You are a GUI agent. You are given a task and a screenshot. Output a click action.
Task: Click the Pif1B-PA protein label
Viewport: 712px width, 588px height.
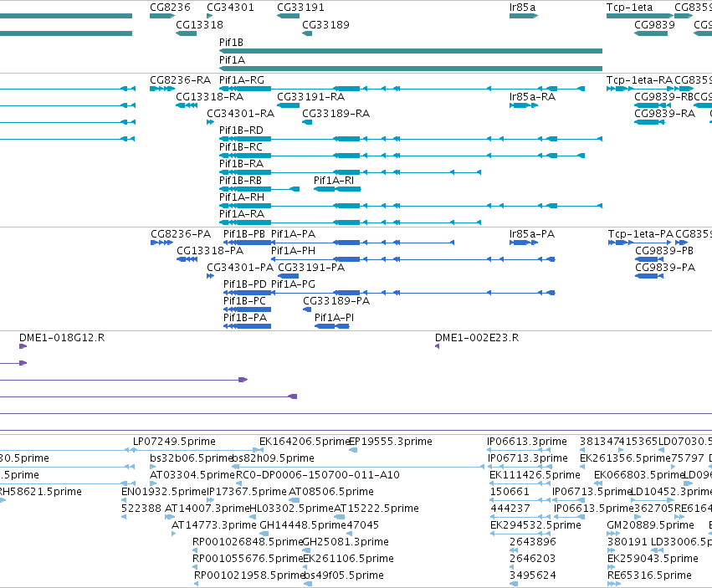(x=245, y=318)
